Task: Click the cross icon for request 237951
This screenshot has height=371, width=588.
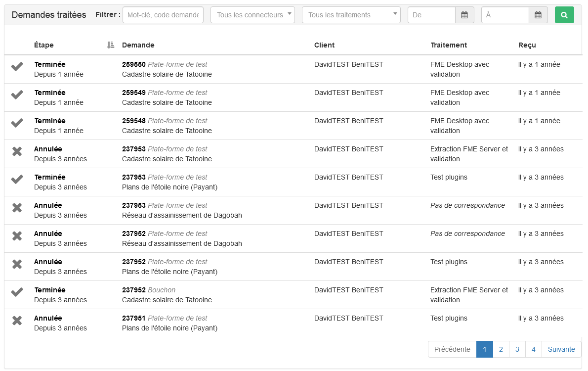Action: [x=17, y=321]
